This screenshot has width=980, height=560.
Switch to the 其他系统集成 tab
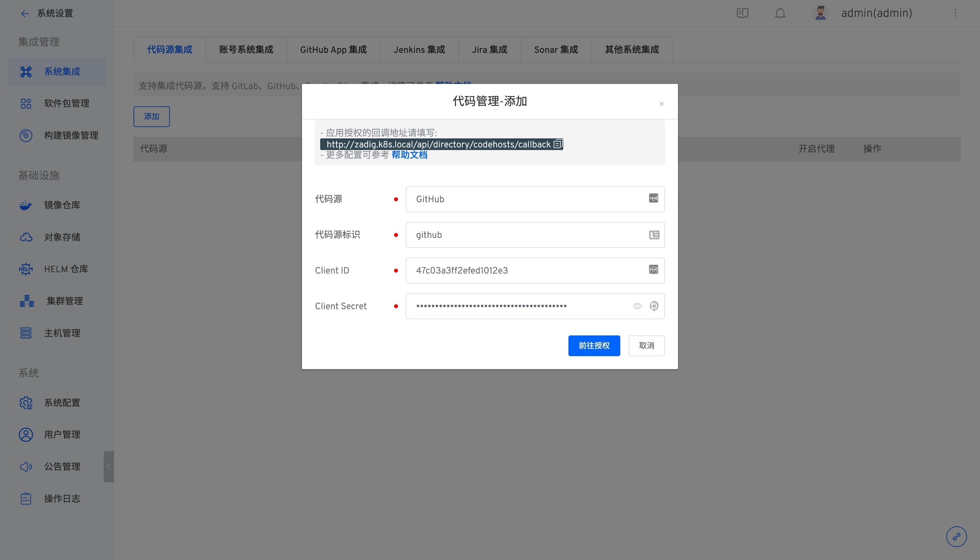click(632, 50)
